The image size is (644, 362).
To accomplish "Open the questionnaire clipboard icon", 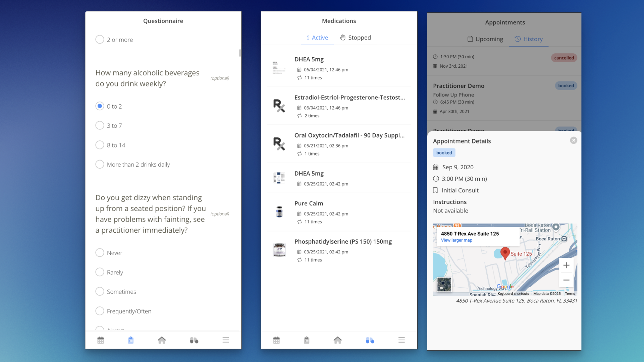I will tap(131, 340).
